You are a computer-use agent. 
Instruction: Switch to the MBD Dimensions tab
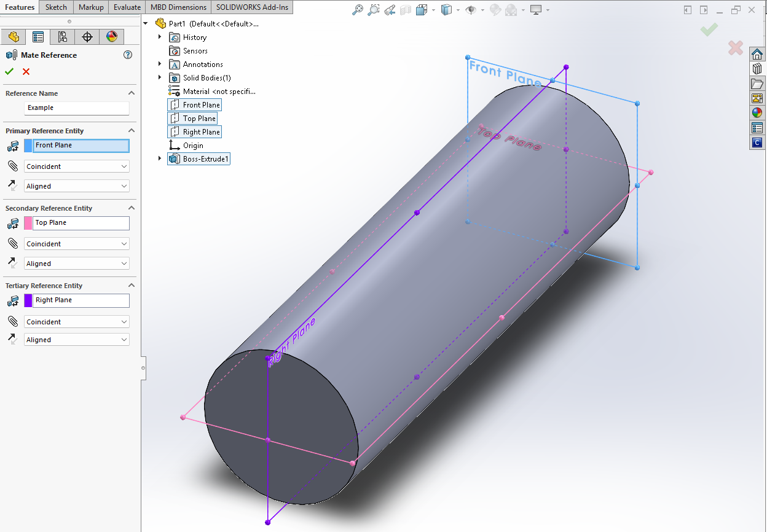pyautogui.click(x=178, y=7)
